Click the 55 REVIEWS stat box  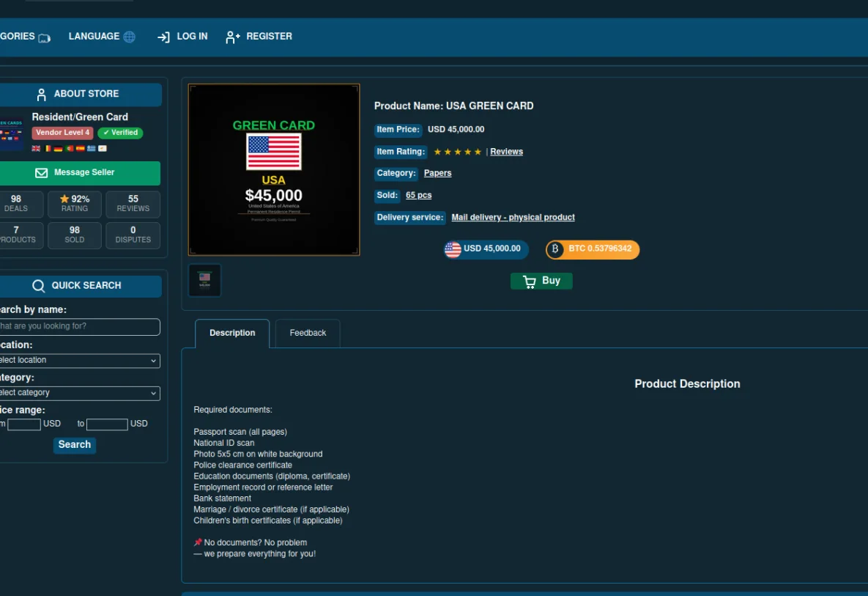133,205
